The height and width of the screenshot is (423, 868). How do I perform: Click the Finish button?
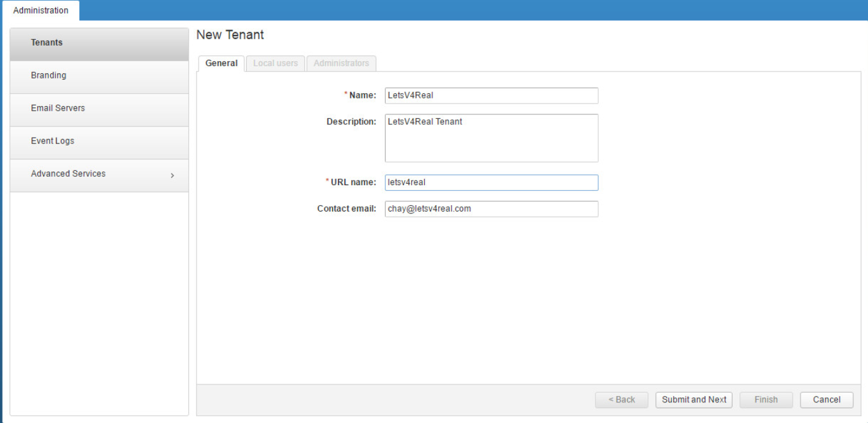coord(766,400)
